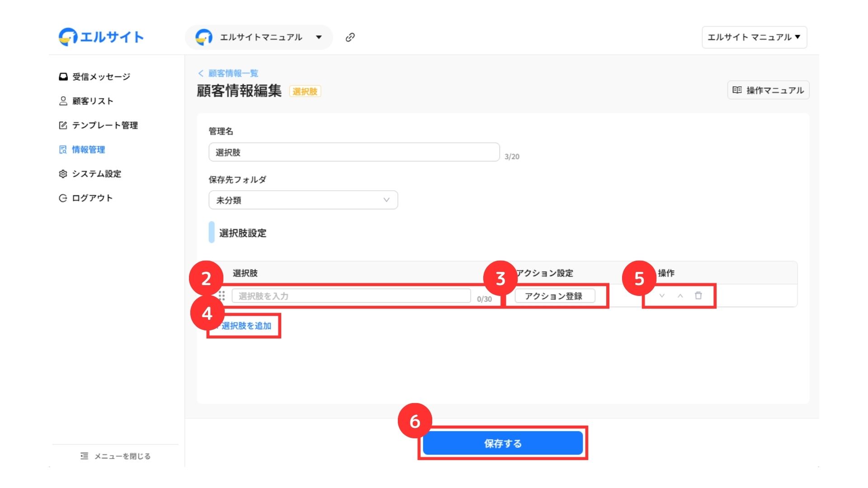Click the trash delete icon in option row
This screenshot has width=868, height=488.
click(698, 296)
